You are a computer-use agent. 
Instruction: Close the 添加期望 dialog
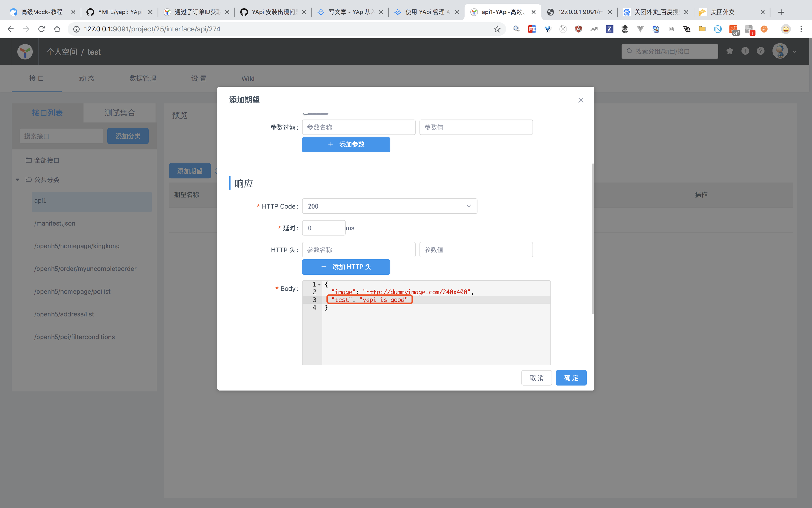coord(581,100)
